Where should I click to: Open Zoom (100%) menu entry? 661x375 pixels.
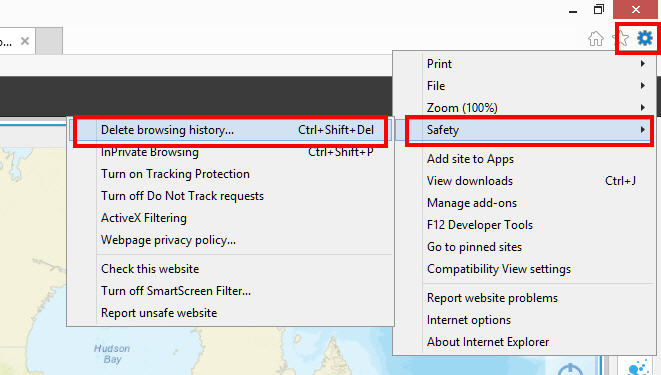(x=524, y=107)
